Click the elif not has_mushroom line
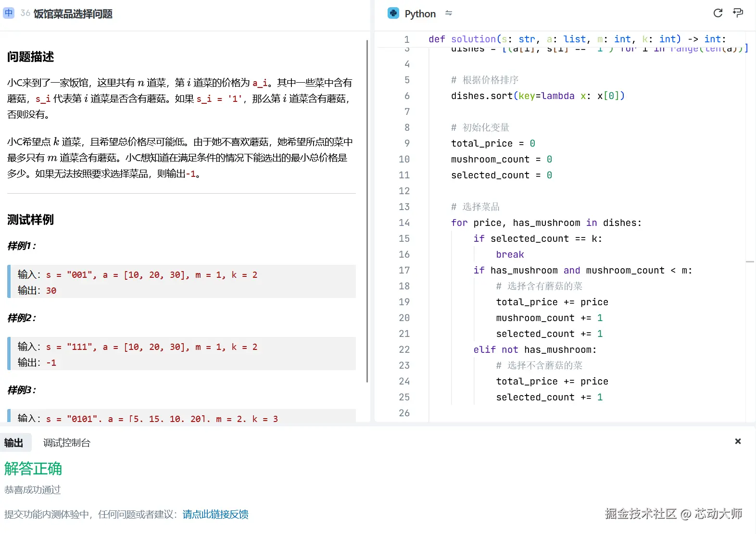The width and height of the screenshot is (756, 534). point(535,349)
